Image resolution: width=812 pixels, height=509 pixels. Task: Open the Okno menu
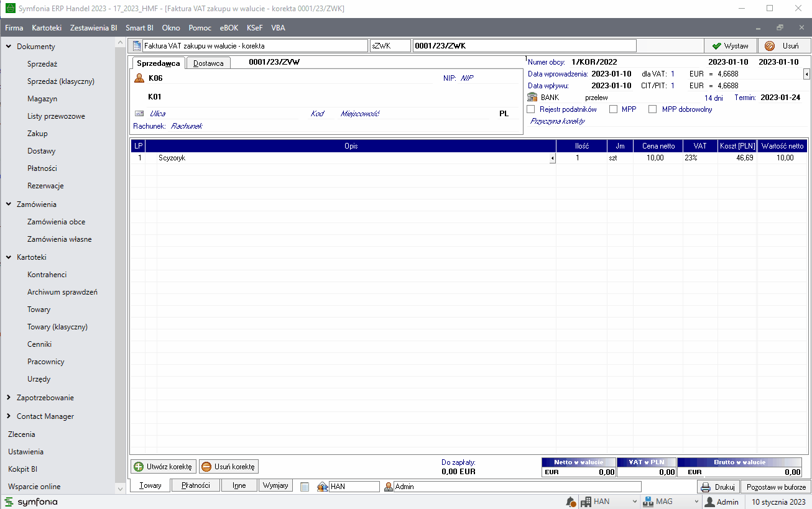[171, 28]
